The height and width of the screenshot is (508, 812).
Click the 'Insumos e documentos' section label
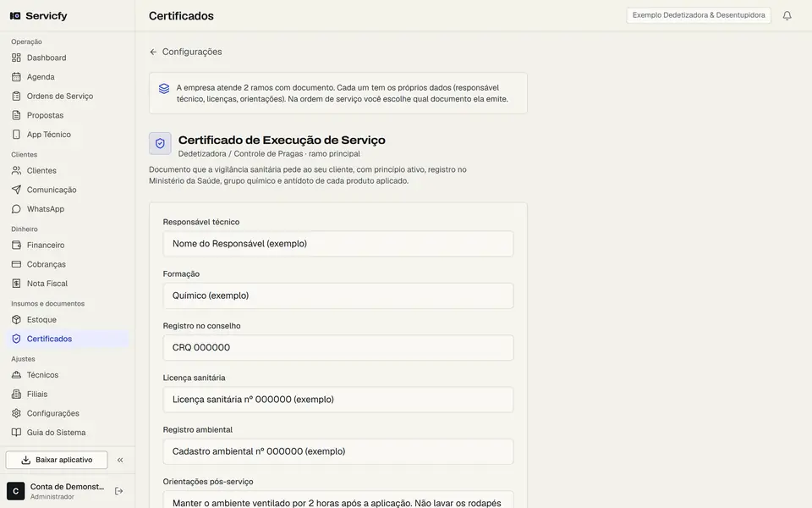(x=47, y=304)
